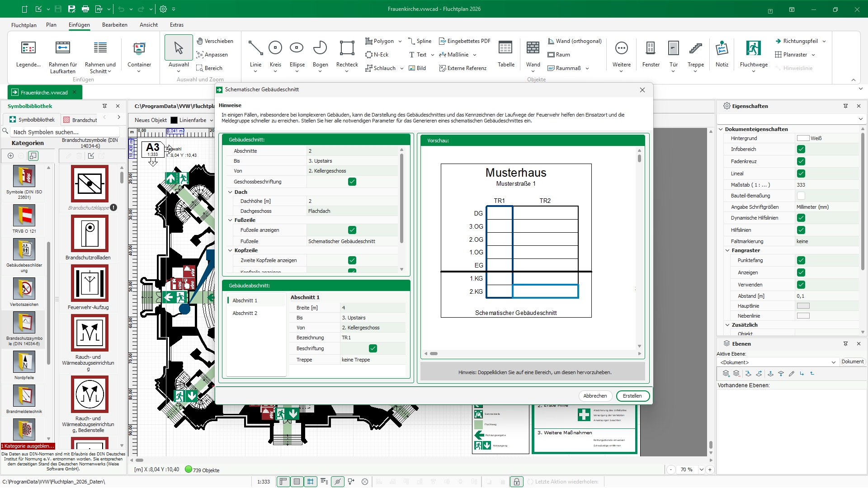868x488 pixels.
Task: Disable the Fadenkreuz property checkbox
Action: (801, 161)
